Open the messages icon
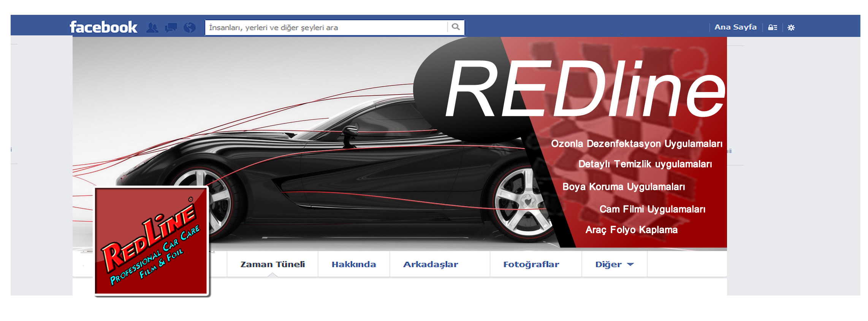Screen dimensions: 868x321 point(171,27)
